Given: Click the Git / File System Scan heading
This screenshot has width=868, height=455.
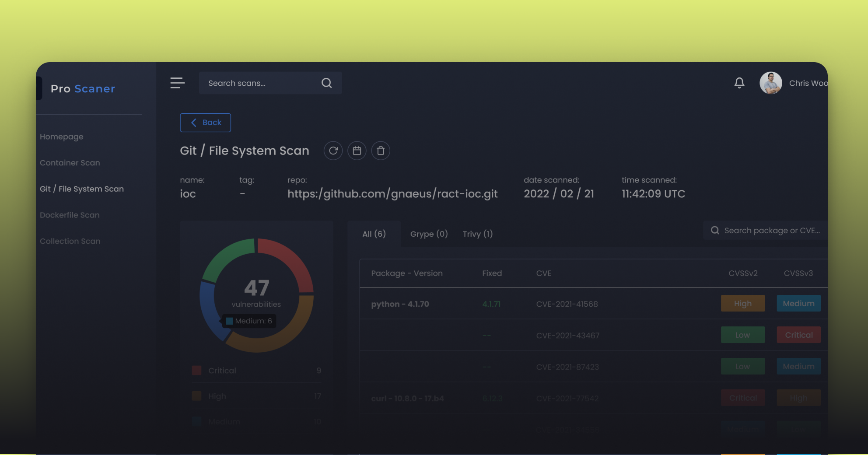Looking at the screenshot, I should pyautogui.click(x=245, y=150).
